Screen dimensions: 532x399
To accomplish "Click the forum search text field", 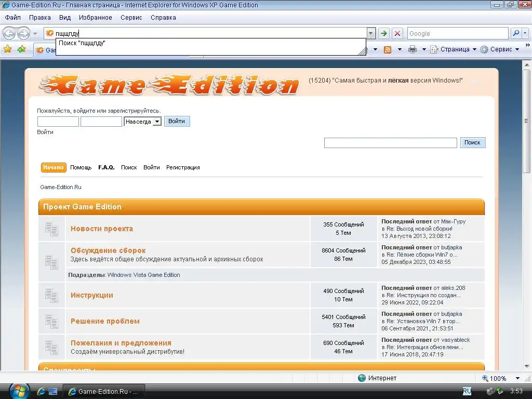I will click(391, 142).
